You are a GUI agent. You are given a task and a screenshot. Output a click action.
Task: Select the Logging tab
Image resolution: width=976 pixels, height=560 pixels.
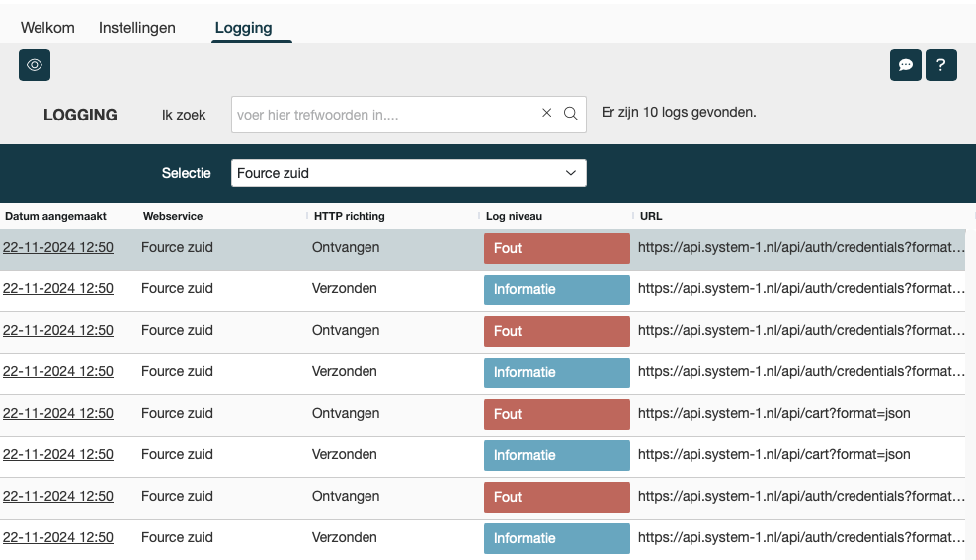pyautogui.click(x=243, y=28)
